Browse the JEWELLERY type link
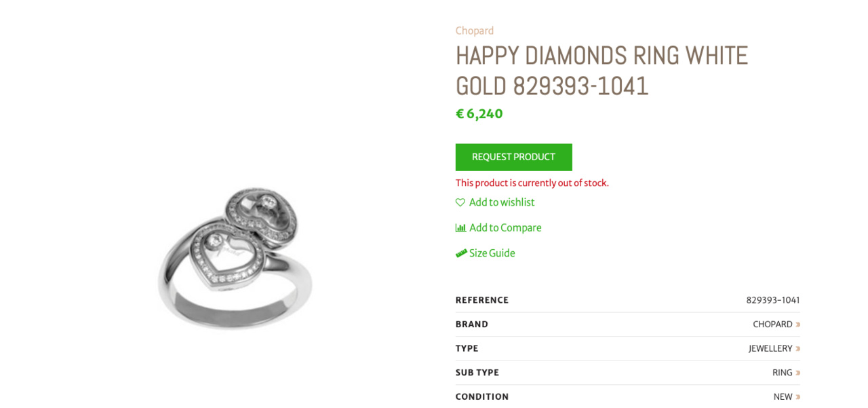 tap(770, 349)
